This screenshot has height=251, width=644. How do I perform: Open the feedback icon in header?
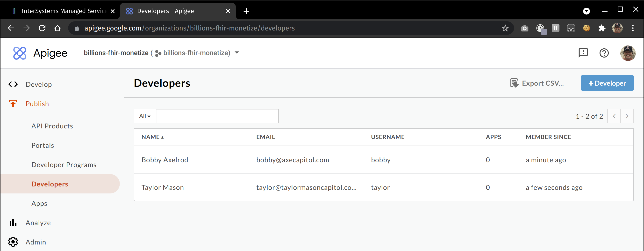[x=583, y=53]
